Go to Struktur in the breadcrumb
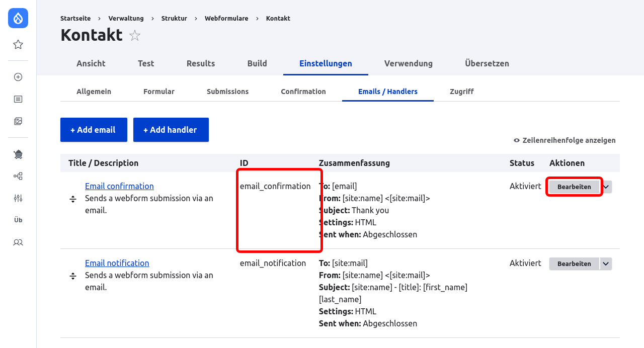Screen dimensions: 644x348 [x=174, y=18]
